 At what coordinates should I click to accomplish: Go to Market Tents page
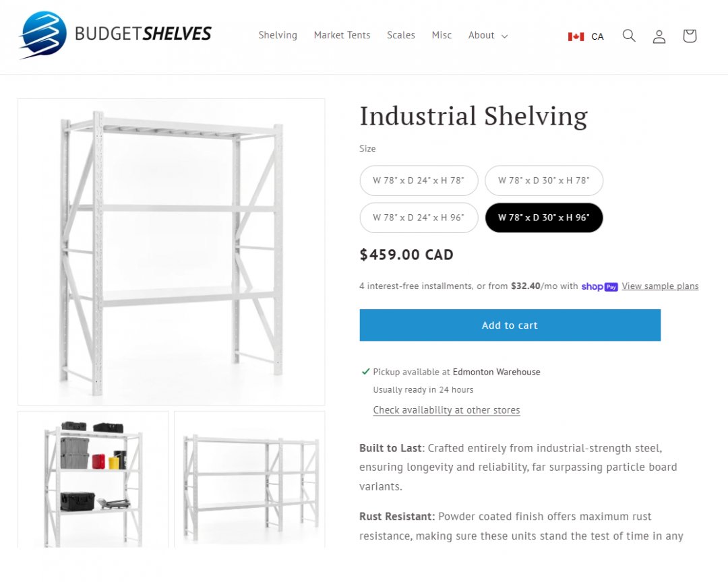point(342,35)
